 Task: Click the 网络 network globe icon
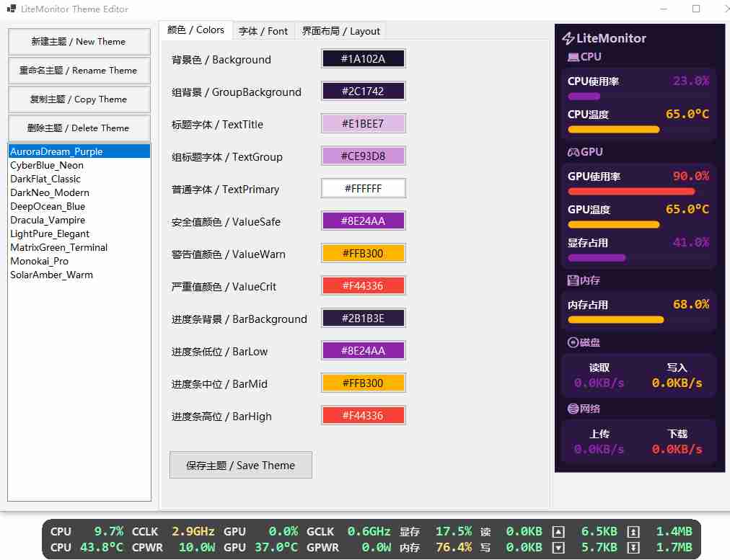(571, 409)
